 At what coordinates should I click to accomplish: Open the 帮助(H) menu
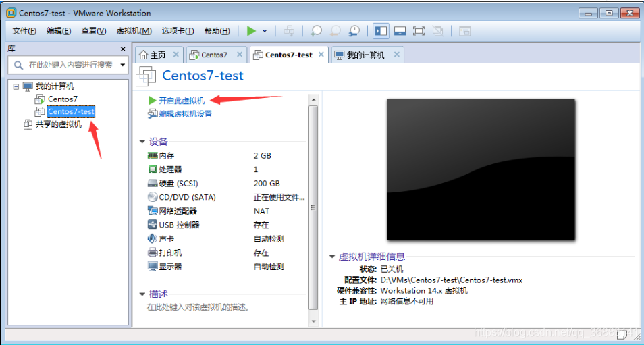pos(217,31)
